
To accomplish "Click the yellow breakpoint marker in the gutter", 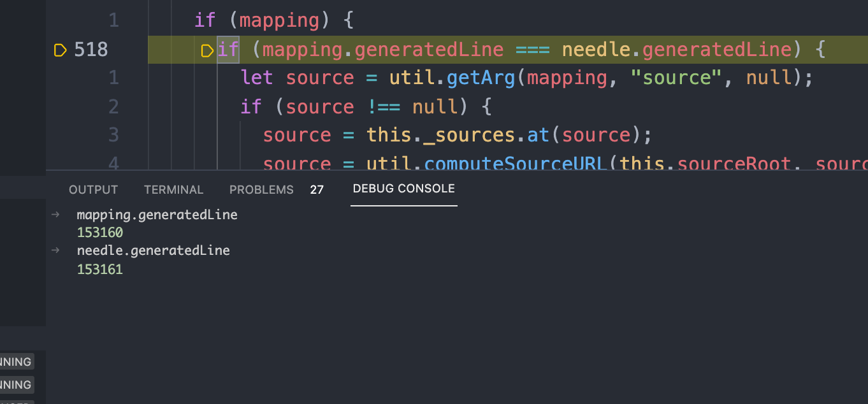I will [60, 49].
